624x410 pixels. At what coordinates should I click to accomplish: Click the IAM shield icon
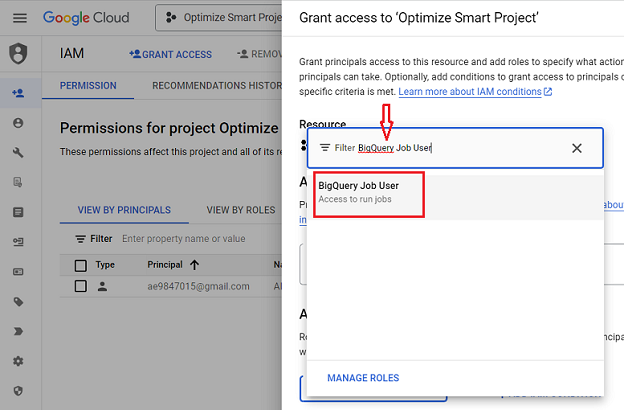(x=18, y=53)
